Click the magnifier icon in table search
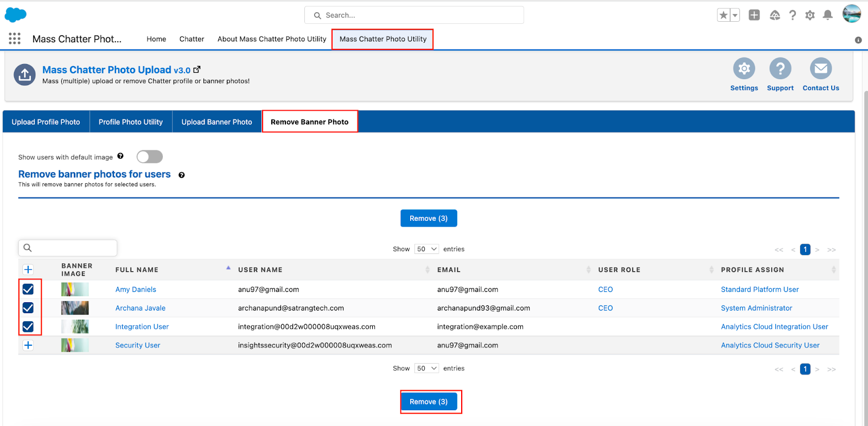 (x=28, y=248)
